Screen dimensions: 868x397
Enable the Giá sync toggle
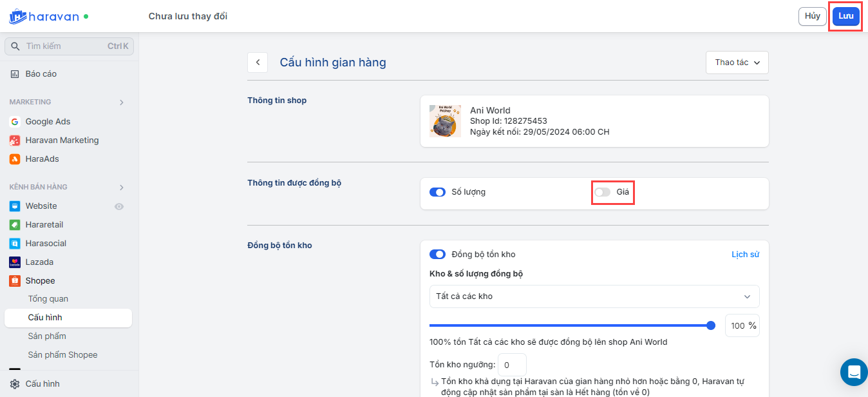click(x=602, y=192)
